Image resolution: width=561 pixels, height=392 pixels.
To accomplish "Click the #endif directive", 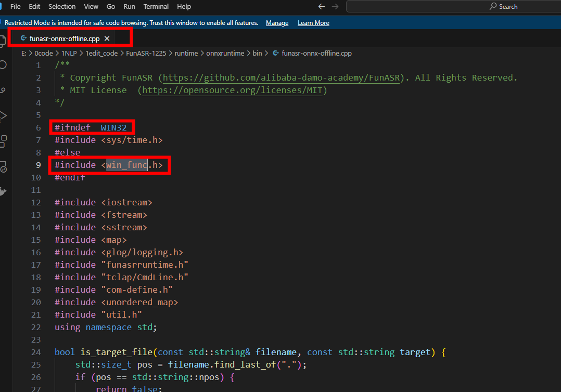I will [70, 178].
